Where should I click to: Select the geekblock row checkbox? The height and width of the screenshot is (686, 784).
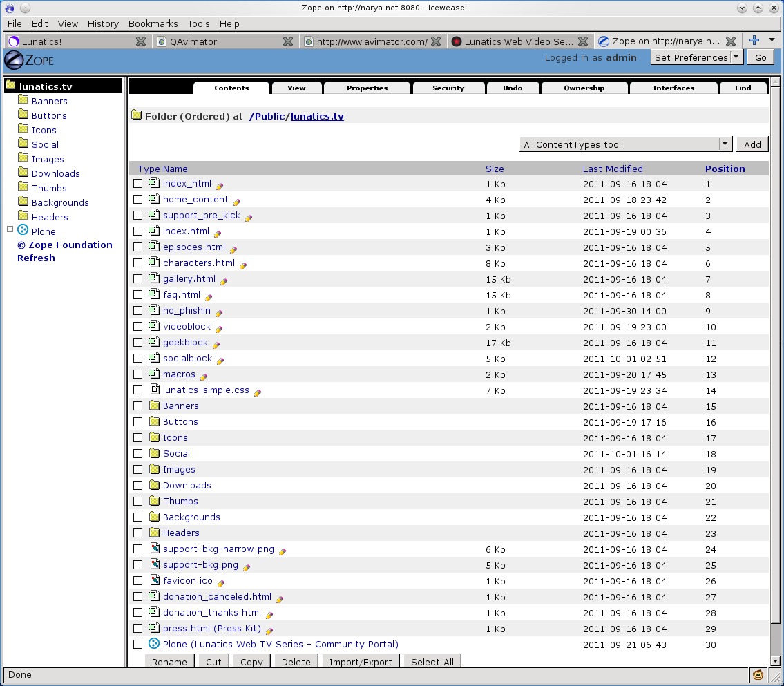[x=138, y=343]
